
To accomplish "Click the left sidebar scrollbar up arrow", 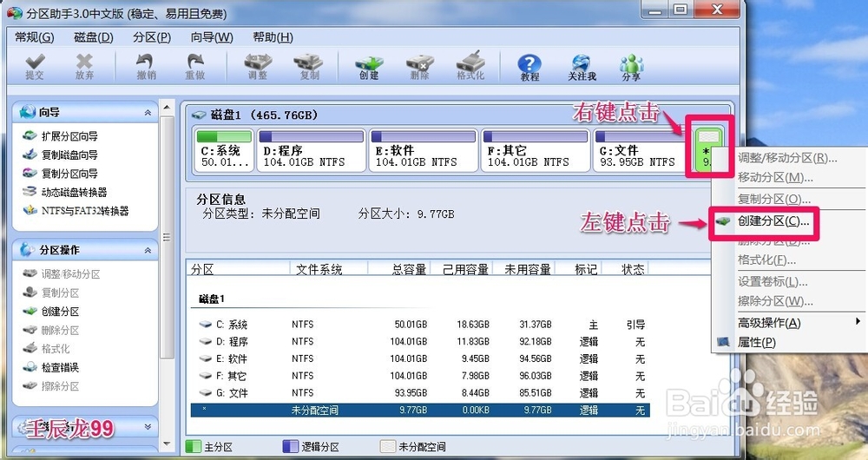I will [x=167, y=106].
